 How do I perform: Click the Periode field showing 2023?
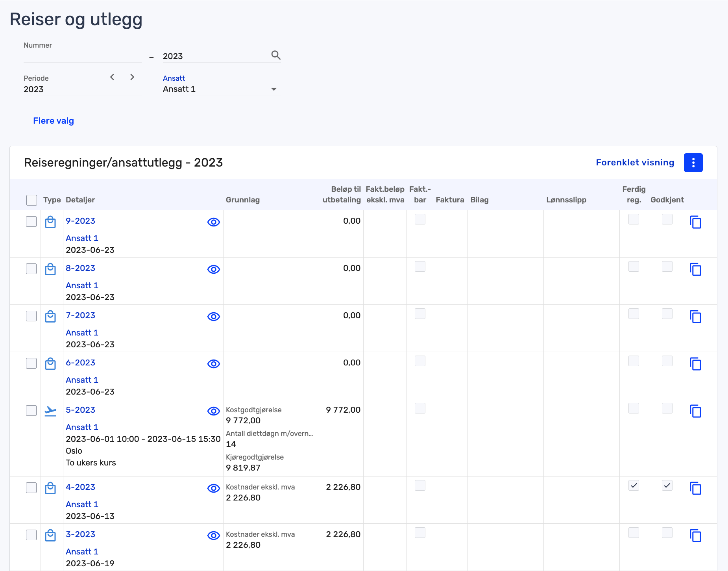click(x=82, y=89)
